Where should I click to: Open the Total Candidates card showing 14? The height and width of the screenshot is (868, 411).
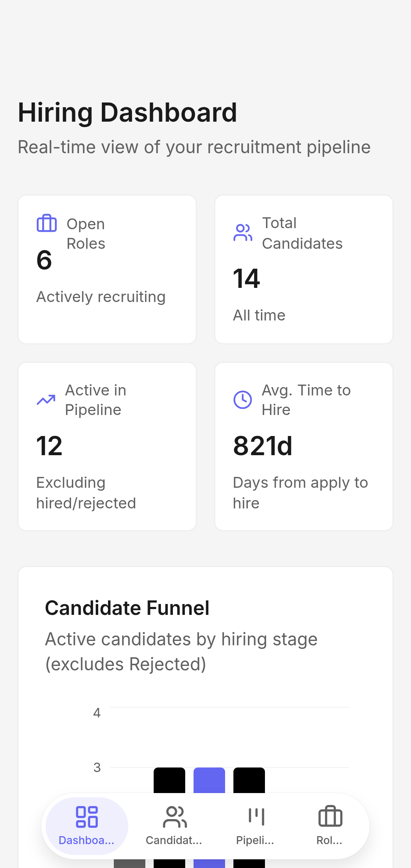(x=304, y=269)
